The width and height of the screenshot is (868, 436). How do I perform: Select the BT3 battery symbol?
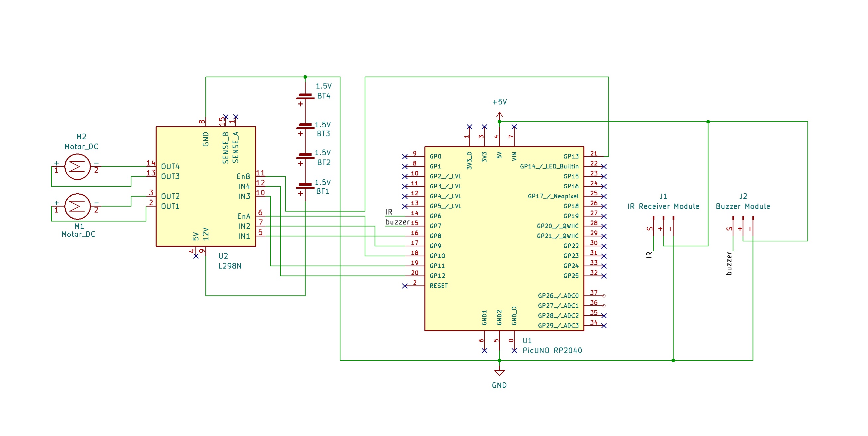click(x=305, y=127)
